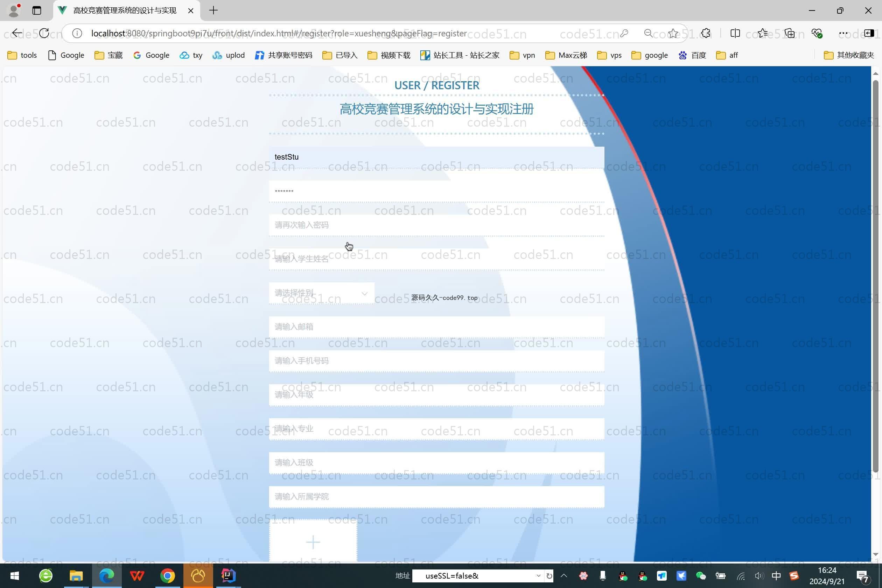Expand the taskbar address dropdown arrow
882x588 pixels.
tap(539, 576)
